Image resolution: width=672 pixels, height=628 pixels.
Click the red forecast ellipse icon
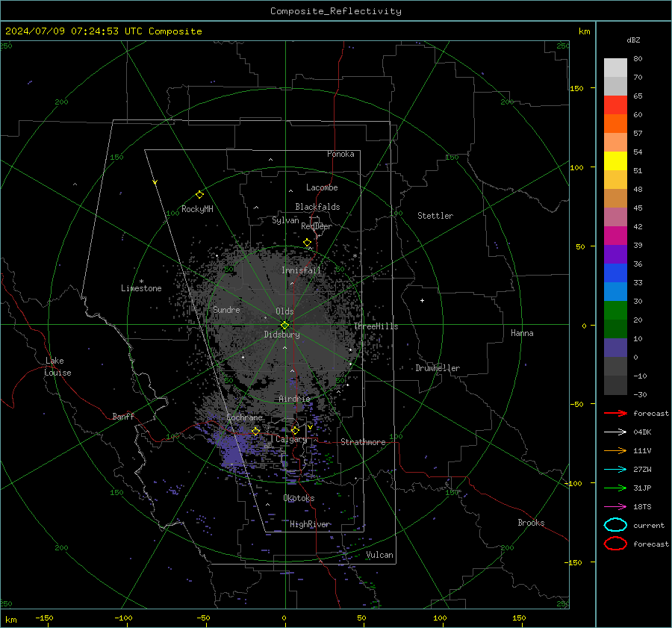tap(615, 544)
